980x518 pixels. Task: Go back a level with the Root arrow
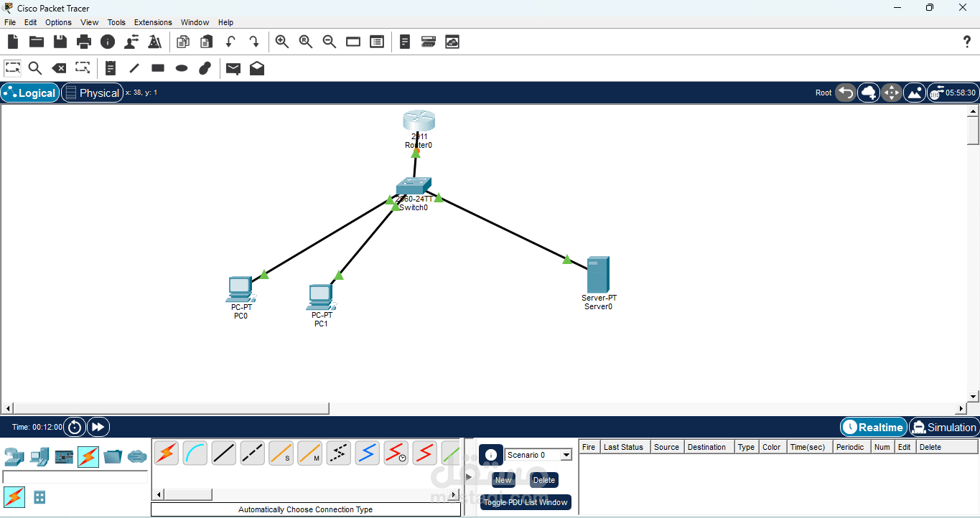coord(846,93)
